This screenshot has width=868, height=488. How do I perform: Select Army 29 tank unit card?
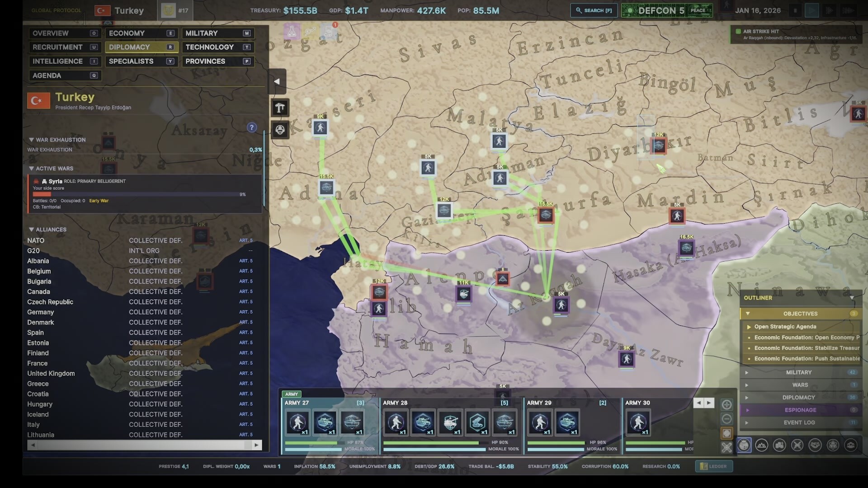click(x=567, y=423)
